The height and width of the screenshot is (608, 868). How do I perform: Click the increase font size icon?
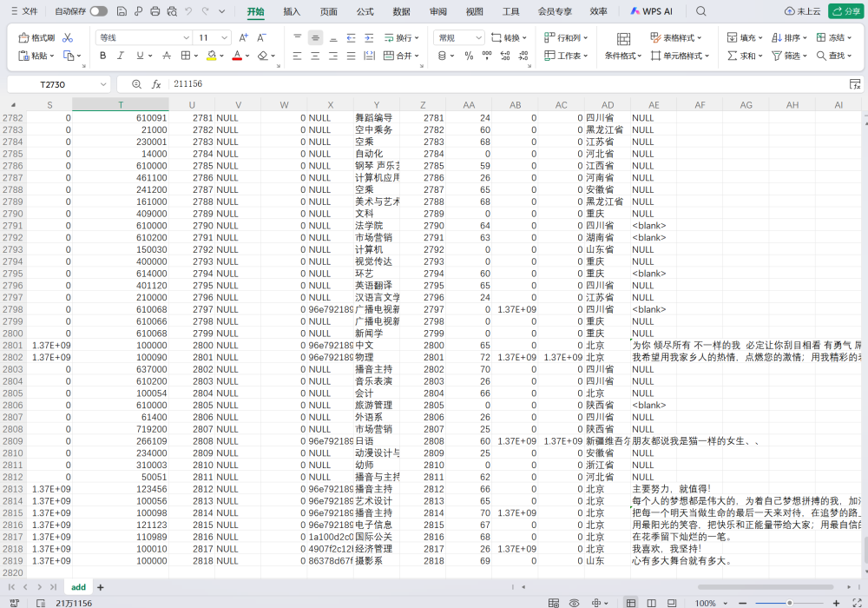pyautogui.click(x=243, y=38)
